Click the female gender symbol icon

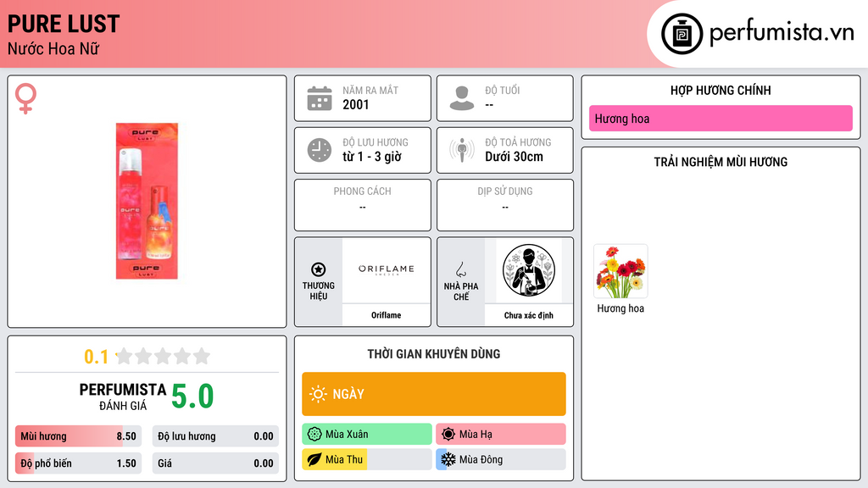coord(25,98)
